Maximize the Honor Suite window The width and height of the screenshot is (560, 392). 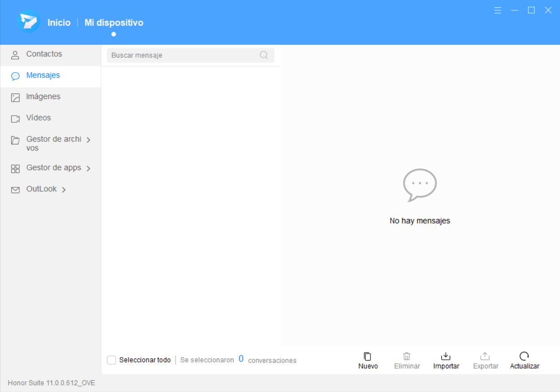point(531,10)
